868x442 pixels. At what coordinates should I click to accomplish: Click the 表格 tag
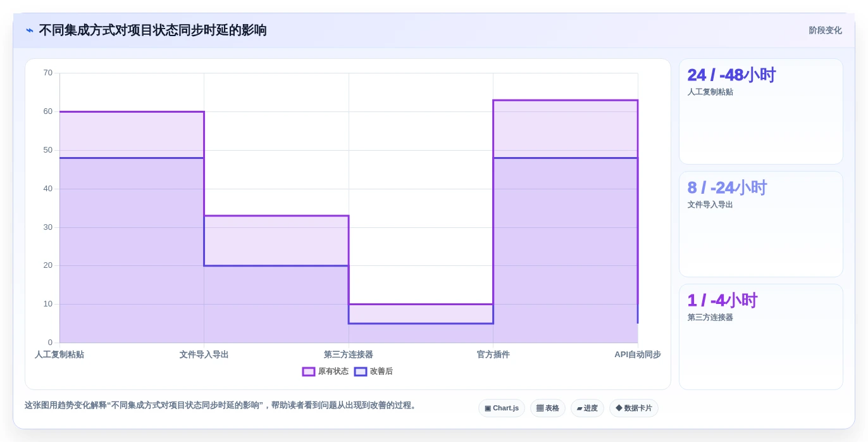[548, 408]
